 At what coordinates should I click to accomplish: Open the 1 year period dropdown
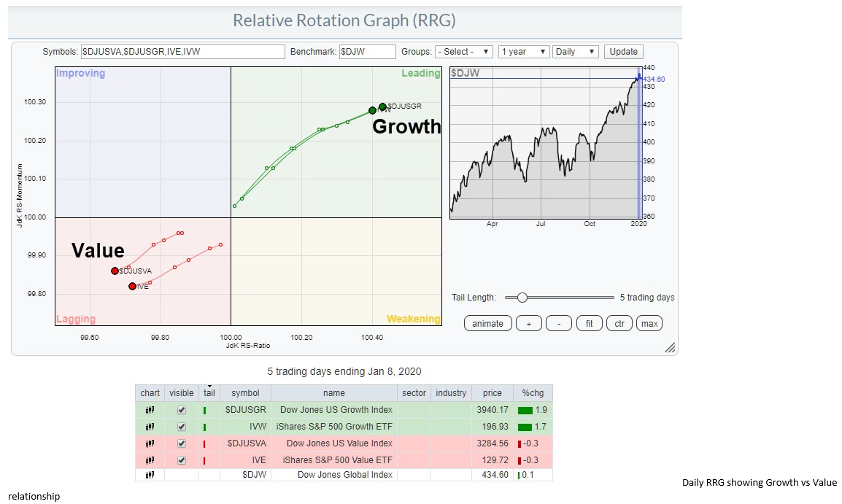tap(523, 52)
